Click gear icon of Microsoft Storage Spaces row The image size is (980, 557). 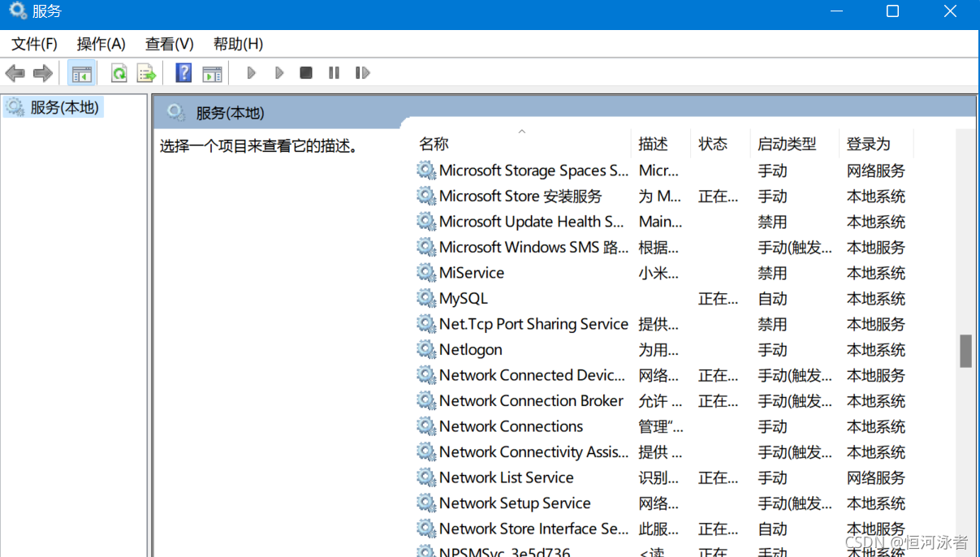click(426, 170)
